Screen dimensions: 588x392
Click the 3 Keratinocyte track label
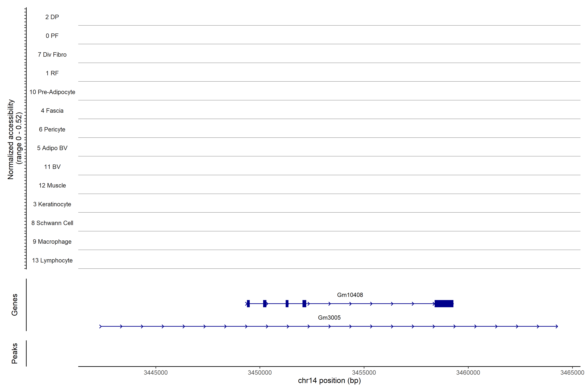tap(52, 204)
